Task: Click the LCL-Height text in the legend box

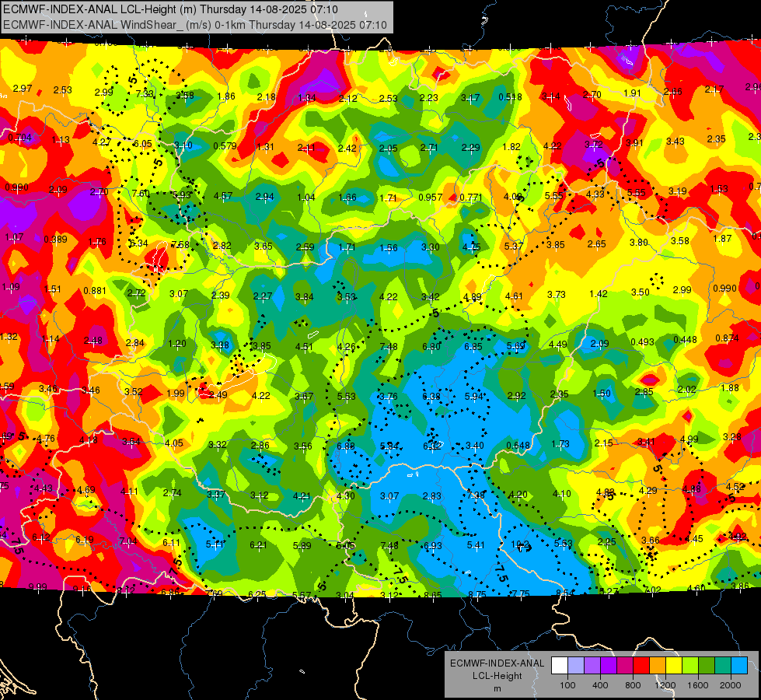Action: point(497,676)
